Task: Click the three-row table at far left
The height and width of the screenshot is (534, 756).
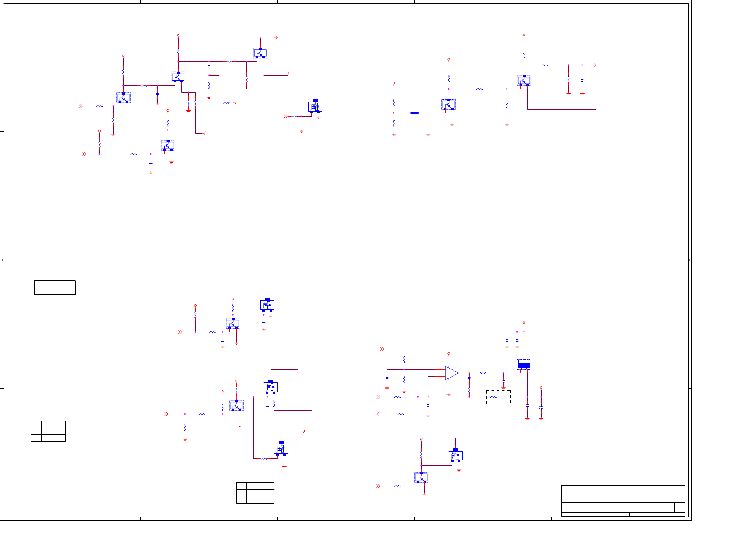Action: [x=48, y=431]
